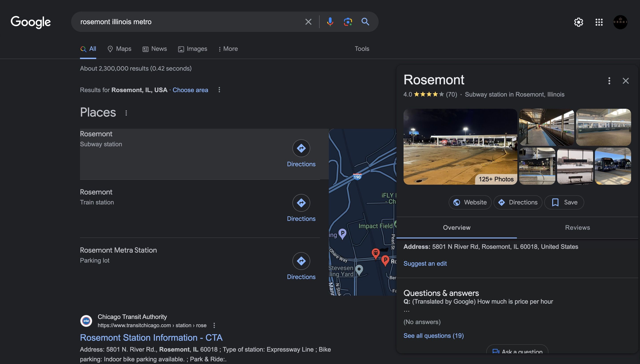Open Google quick settings gear
Viewport: 640px width, 364px height.
578,22
